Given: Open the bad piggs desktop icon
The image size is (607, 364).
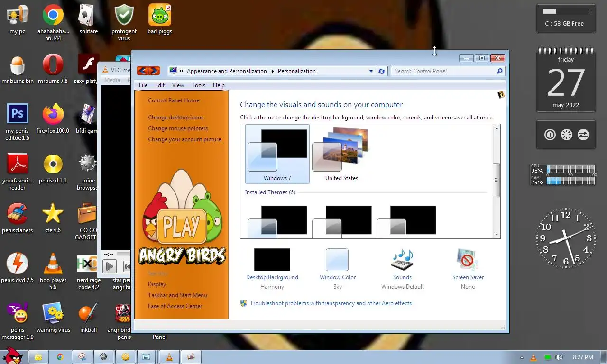Looking at the screenshot, I should point(160,19).
